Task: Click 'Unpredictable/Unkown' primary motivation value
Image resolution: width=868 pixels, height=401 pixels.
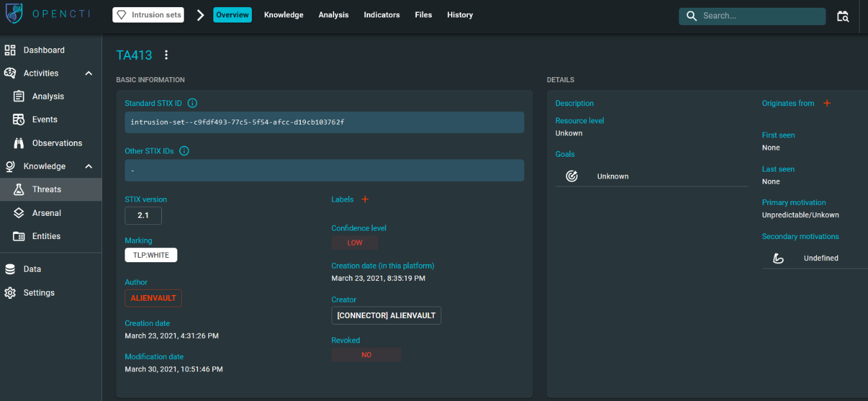Action: coord(801,215)
